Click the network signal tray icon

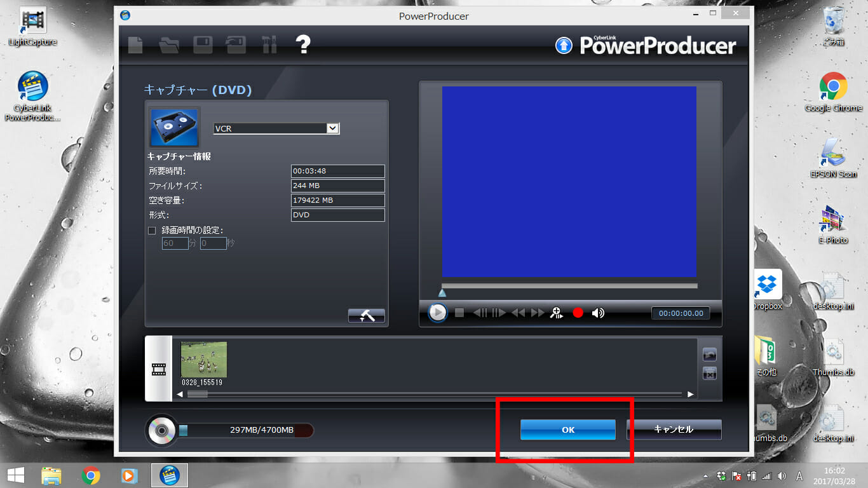[766, 476]
